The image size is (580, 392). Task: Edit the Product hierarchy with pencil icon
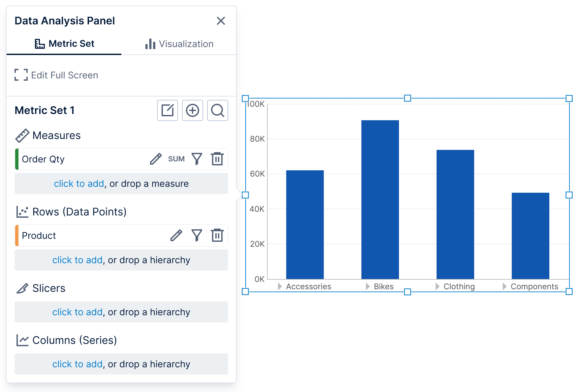[x=176, y=236]
